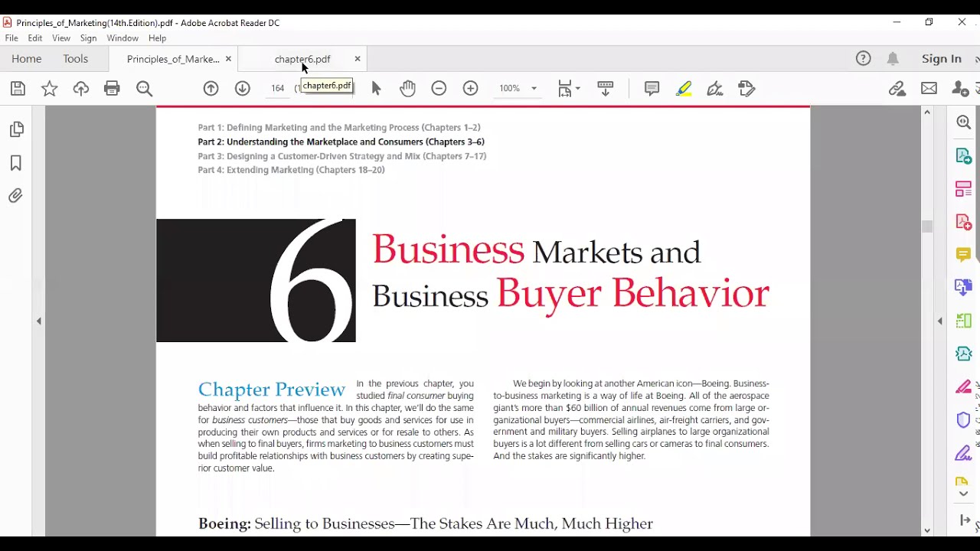Save the file with the floppy disk icon
The image size is (980, 551).
click(18, 89)
